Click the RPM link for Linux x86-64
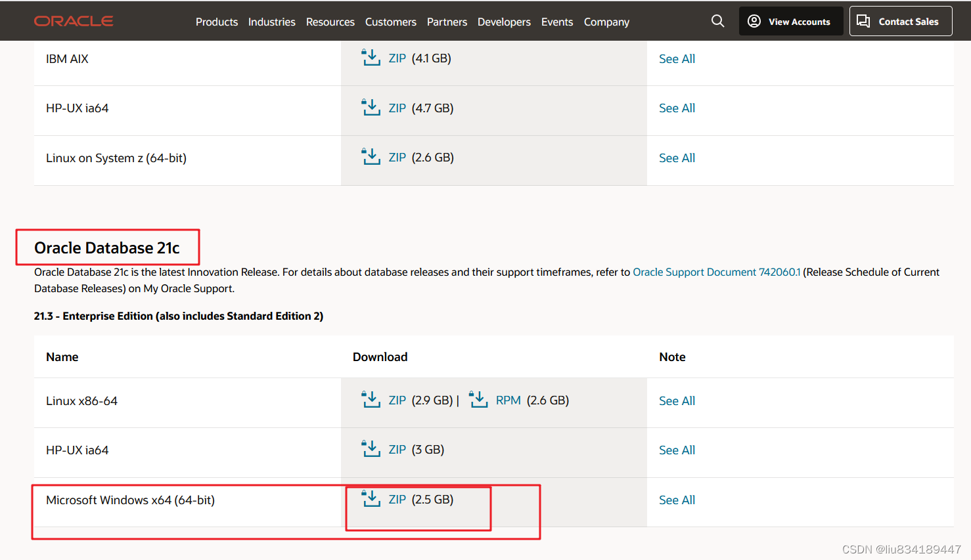971x560 pixels. 509,400
